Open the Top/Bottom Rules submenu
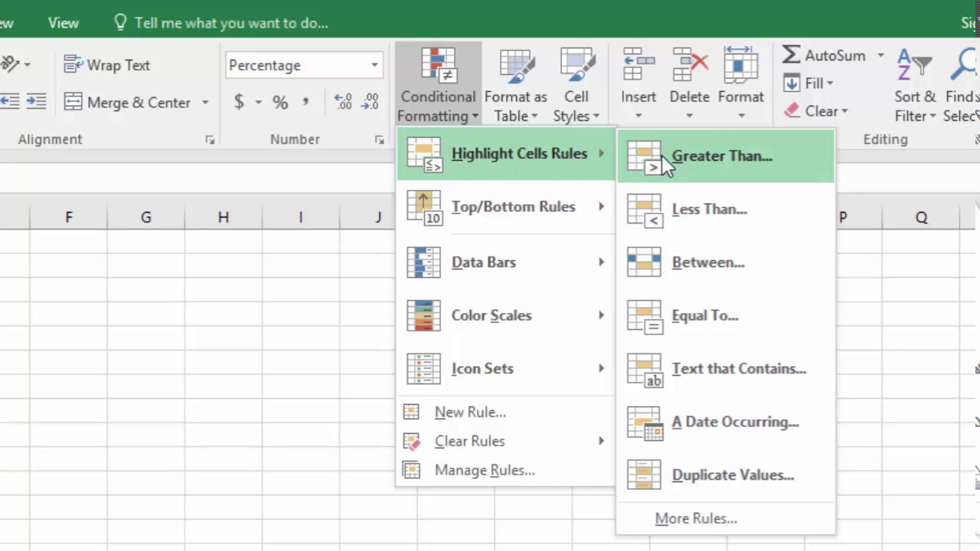 (x=506, y=207)
